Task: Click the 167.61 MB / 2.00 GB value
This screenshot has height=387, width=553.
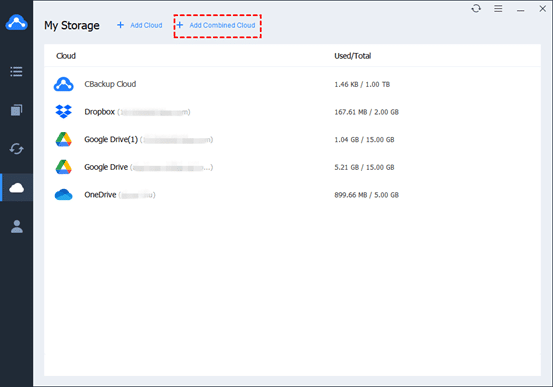Action: click(366, 112)
